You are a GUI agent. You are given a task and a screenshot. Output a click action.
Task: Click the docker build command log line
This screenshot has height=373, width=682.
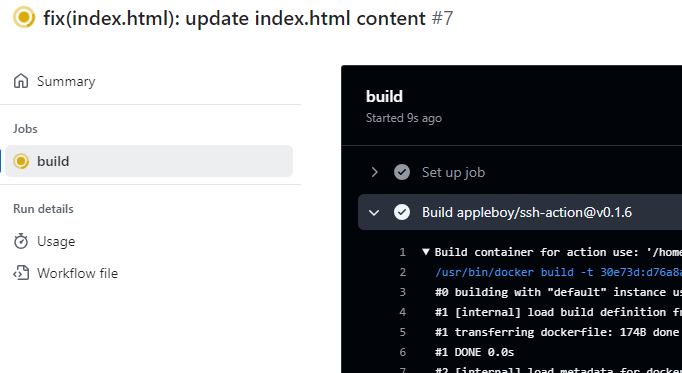point(558,272)
